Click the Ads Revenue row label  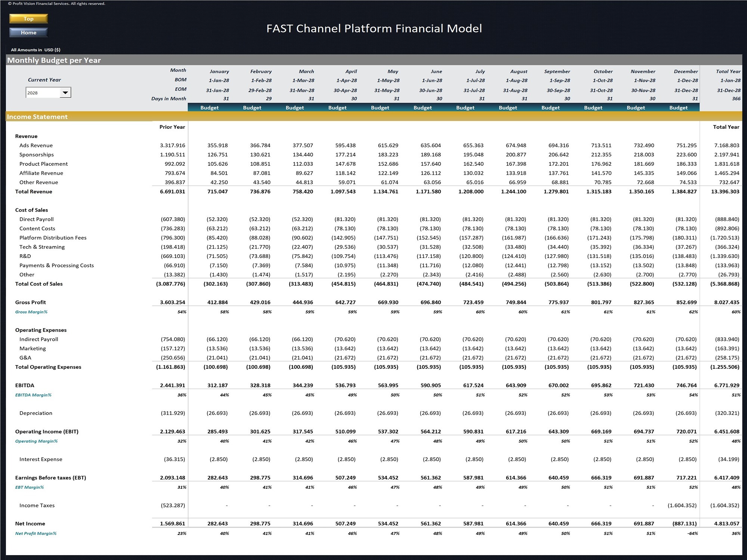pos(36,145)
